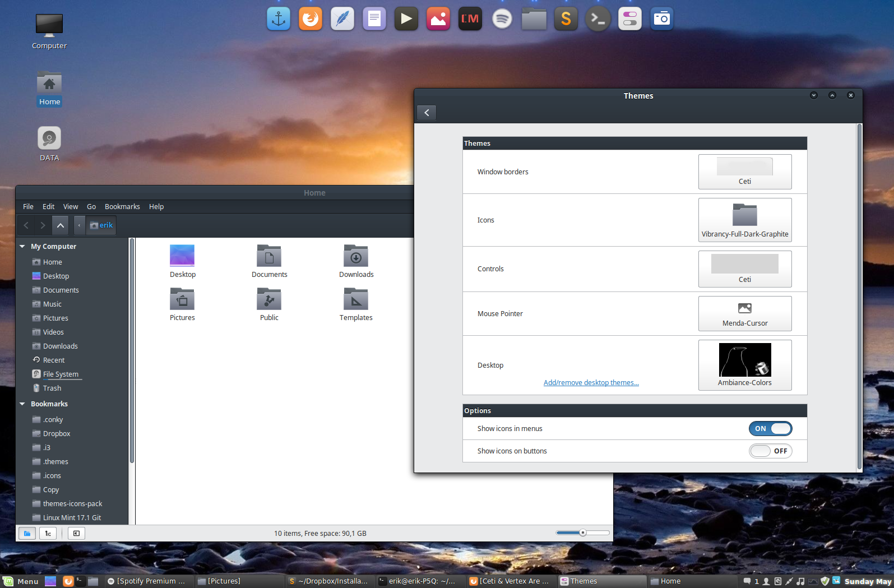This screenshot has width=894, height=588.
Task: Click the shield update manager tray icon
Action: 824,581
